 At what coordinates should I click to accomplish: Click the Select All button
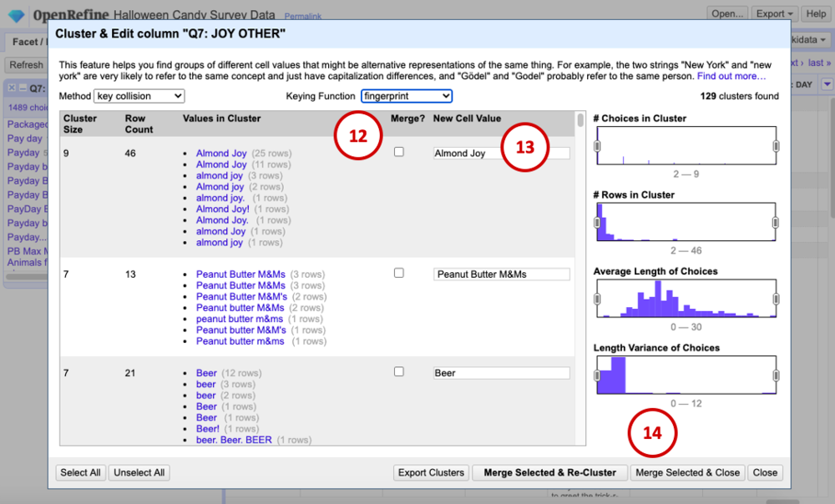click(x=80, y=472)
